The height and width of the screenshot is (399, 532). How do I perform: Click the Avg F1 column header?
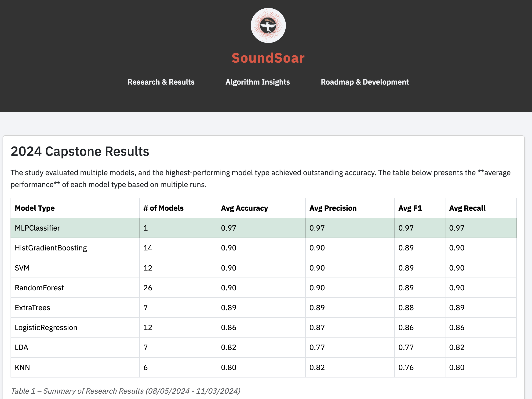[410, 208]
